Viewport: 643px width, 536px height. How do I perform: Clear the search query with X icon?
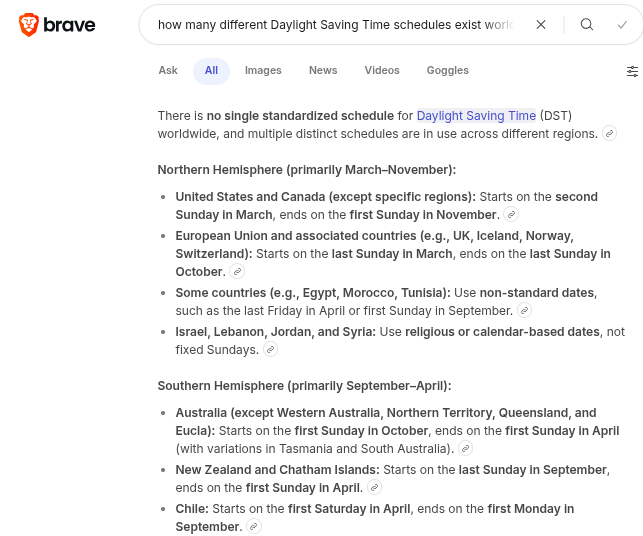(x=541, y=25)
